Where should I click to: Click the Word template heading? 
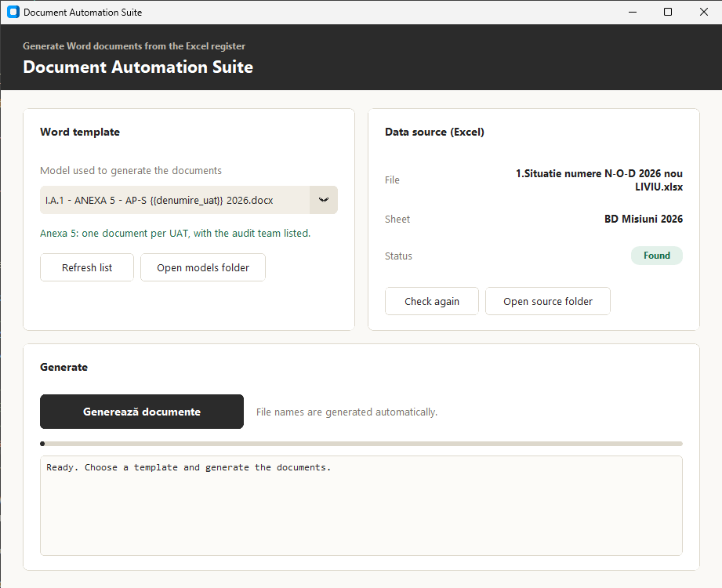tap(80, 132)
